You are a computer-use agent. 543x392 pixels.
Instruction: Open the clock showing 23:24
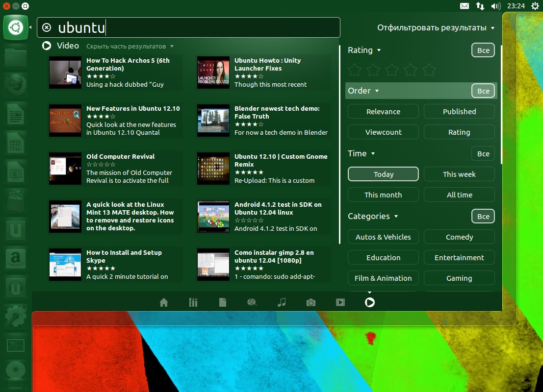516,6
